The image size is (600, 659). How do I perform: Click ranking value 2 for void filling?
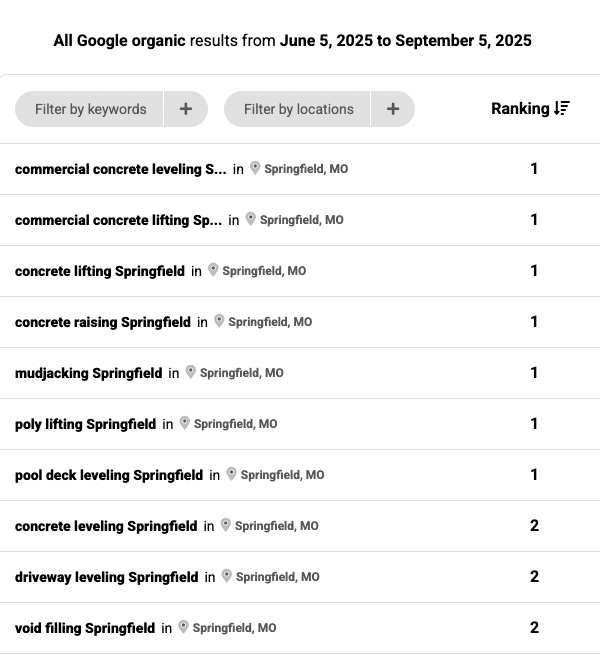click(x=534, y=628)
